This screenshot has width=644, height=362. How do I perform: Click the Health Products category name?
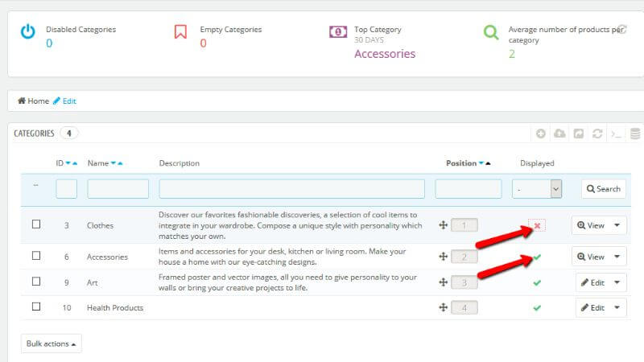[115, 307]
